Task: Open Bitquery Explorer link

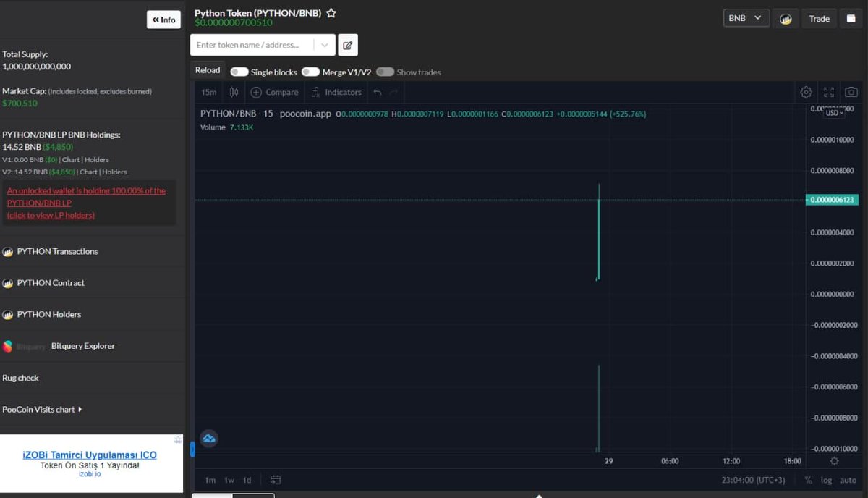Action: coord(83,346)
